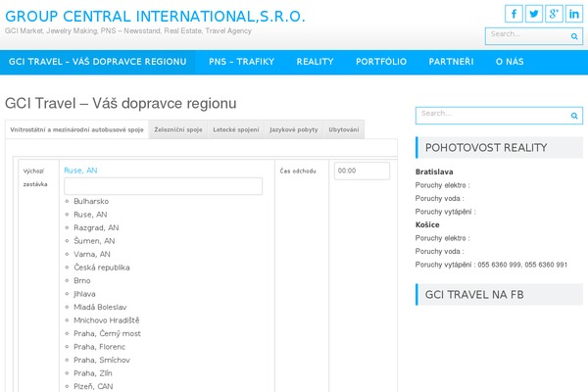Switch to the Letecké spojení tab
Screen dimensions: 588x392
[236, 129]
